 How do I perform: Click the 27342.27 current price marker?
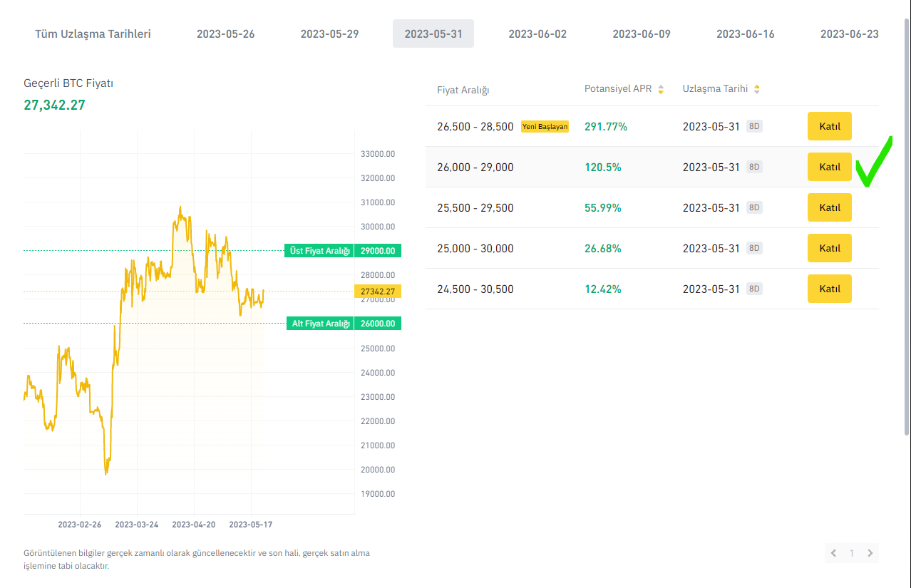pos(378,292)
